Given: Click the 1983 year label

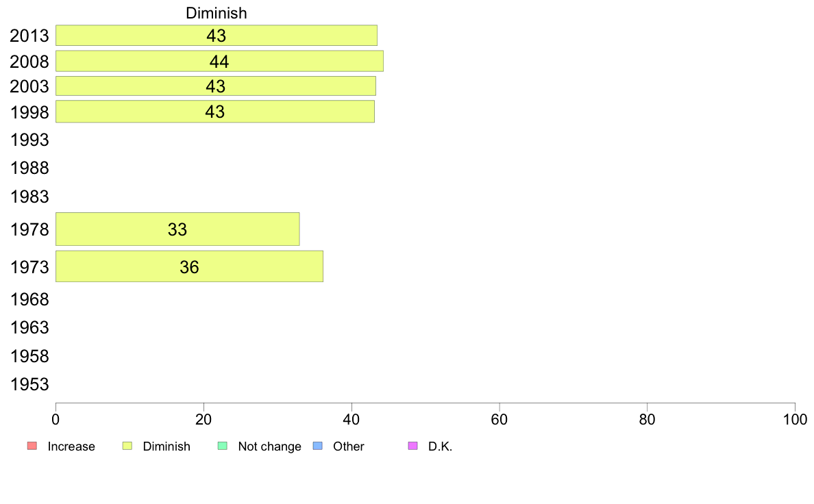Looking at the screenshot, I should point(29,197).
